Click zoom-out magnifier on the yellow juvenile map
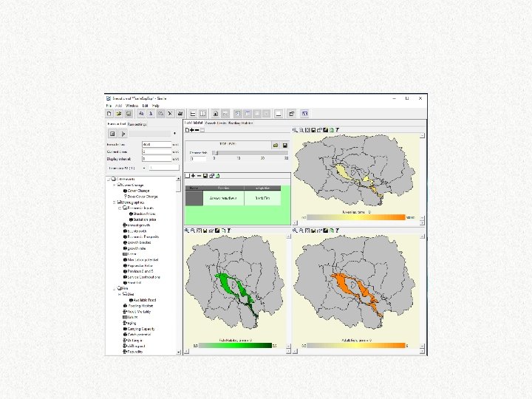The image size is (532, 399). (x=301, y=130)
